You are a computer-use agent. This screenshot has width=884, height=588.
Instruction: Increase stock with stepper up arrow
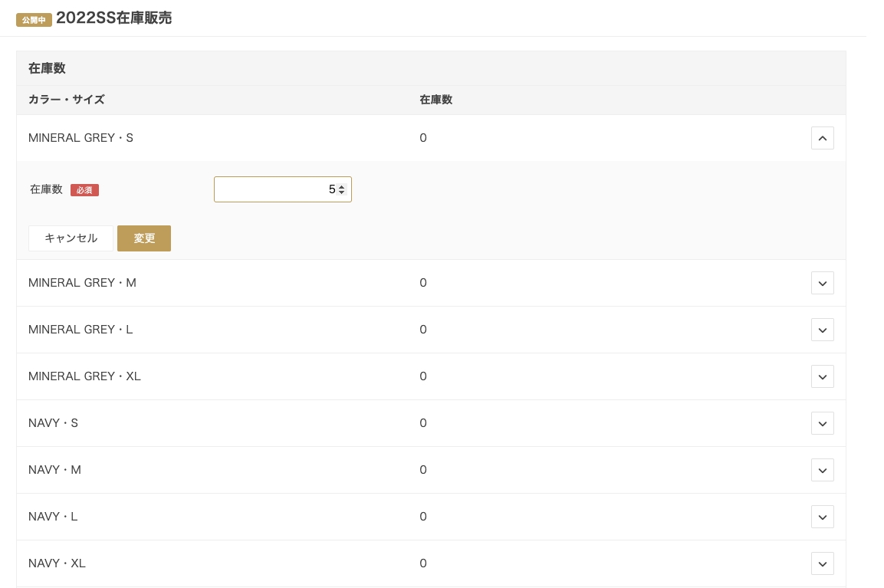[x=342, y=186]
